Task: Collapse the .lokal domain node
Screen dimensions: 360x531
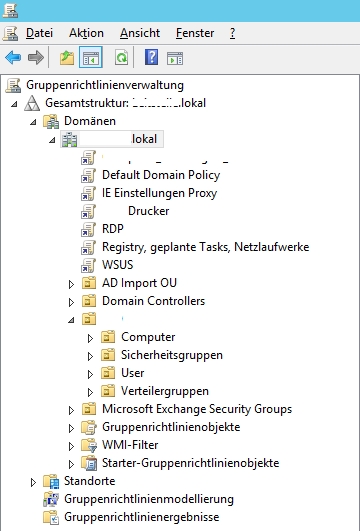Action: (x=52, y=140)
